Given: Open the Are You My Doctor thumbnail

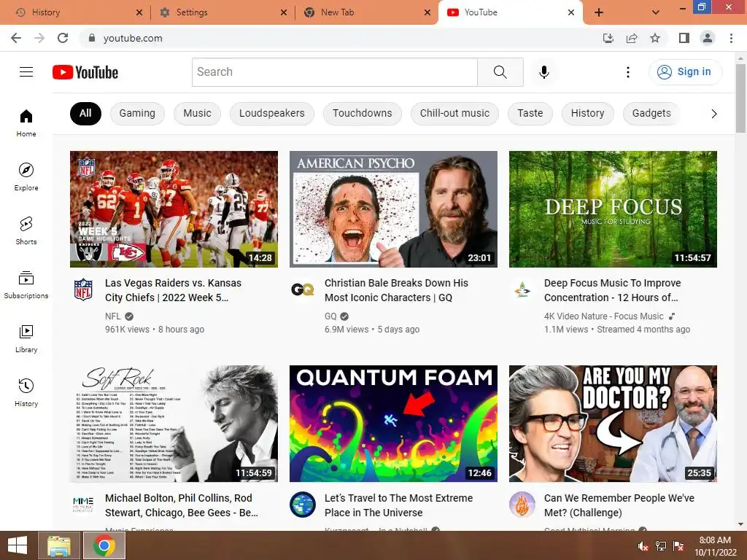Looking at the screenshot, I should pyautogui.click(x=613, y=424).
